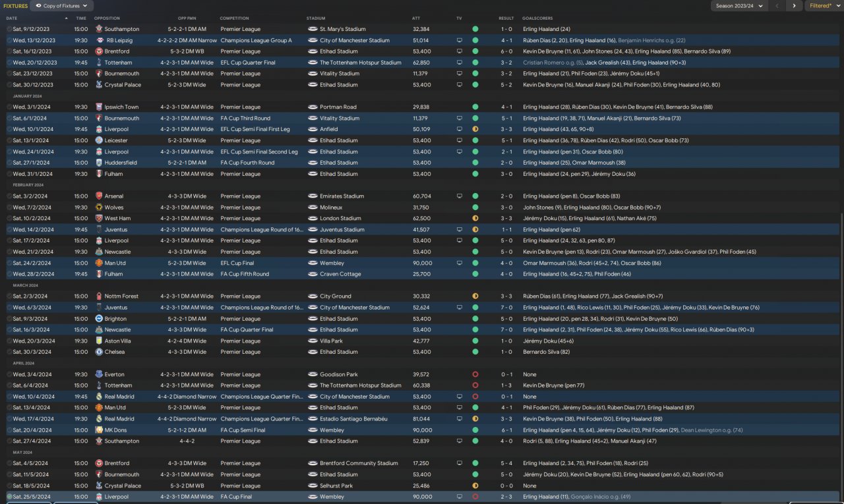
Task: Open the Copy of Fixtures view dropdown
Action: [x=62, y=6]
